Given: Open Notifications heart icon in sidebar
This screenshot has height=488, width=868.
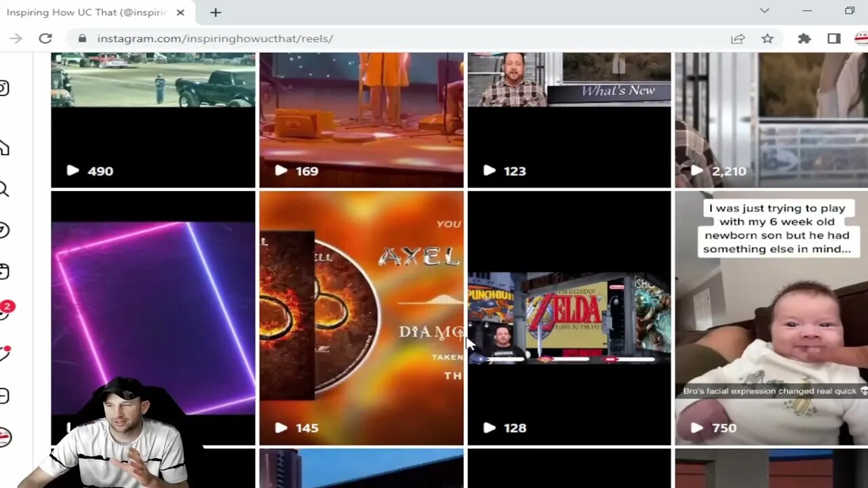Looking at the screenshot, I should (4, 353).
